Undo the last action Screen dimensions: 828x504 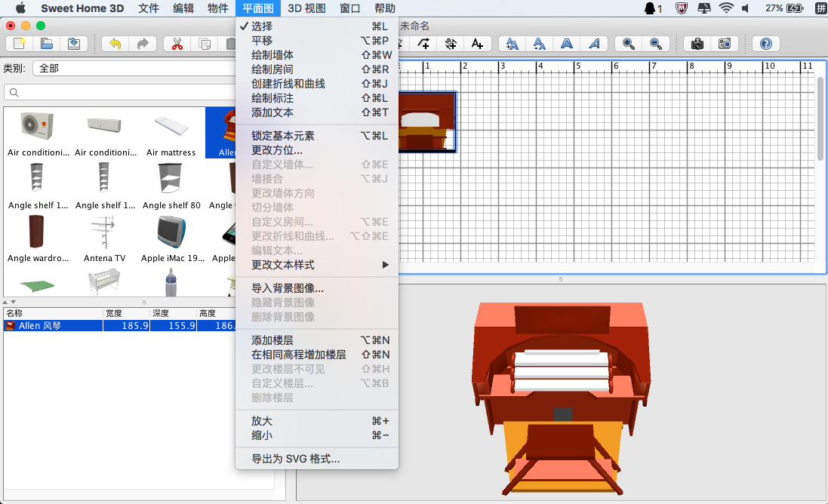click(x=115, y=43)
